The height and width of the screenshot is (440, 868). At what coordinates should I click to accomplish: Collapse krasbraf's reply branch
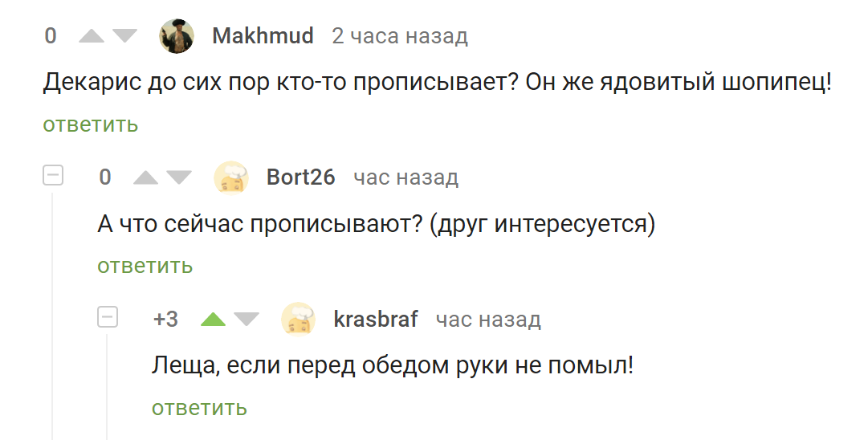click(108, 317)
